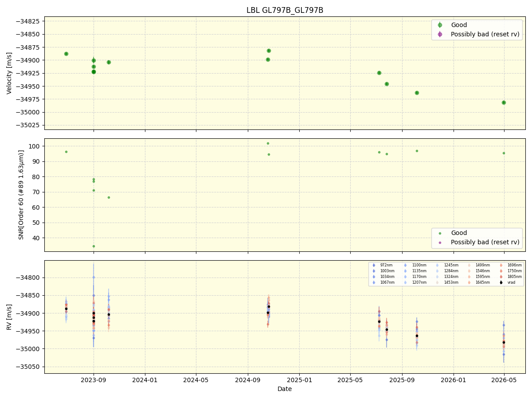Select the 1245nm legend entry
Viewport: 532px width, 399px height.
click(447, 265)
